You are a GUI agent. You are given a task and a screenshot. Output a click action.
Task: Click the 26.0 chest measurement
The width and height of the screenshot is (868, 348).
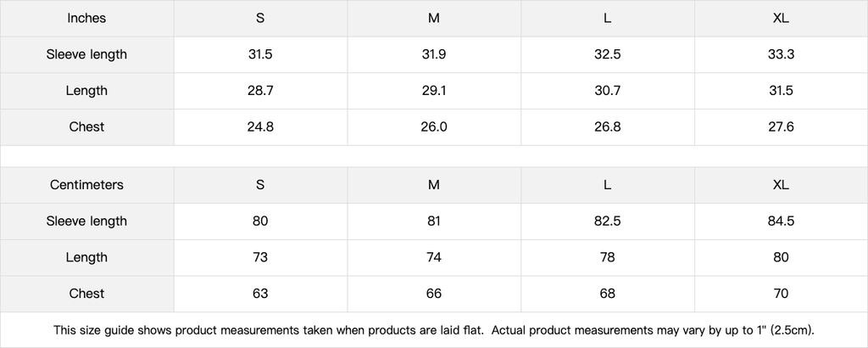click(434, 126)
